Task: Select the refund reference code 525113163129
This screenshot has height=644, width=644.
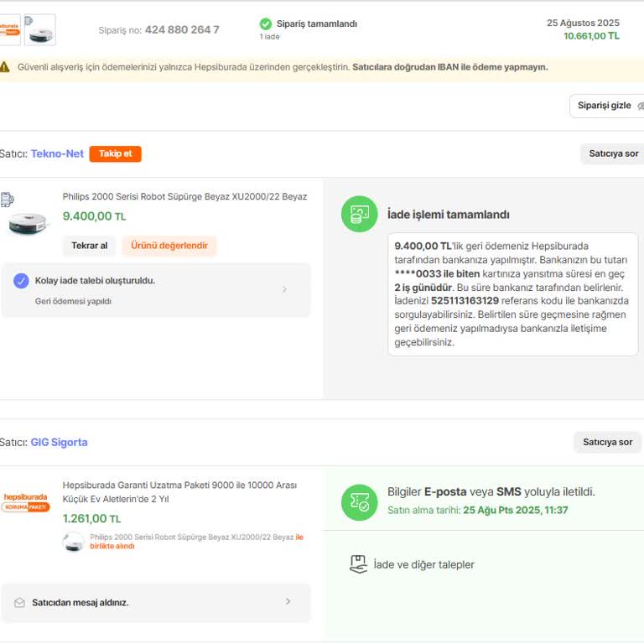Action: click(x=465, y=301)
